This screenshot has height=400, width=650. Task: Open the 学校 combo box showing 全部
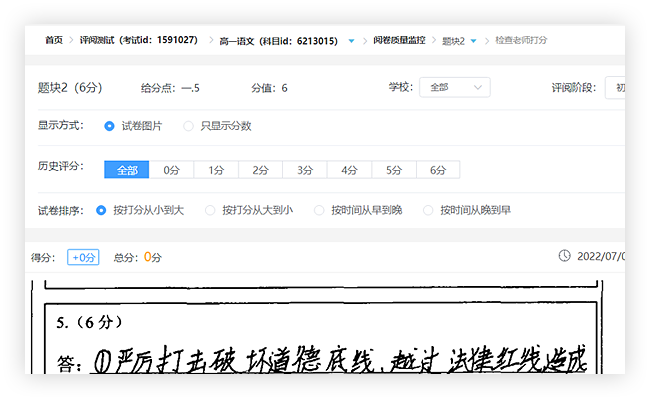pos(454,88)
